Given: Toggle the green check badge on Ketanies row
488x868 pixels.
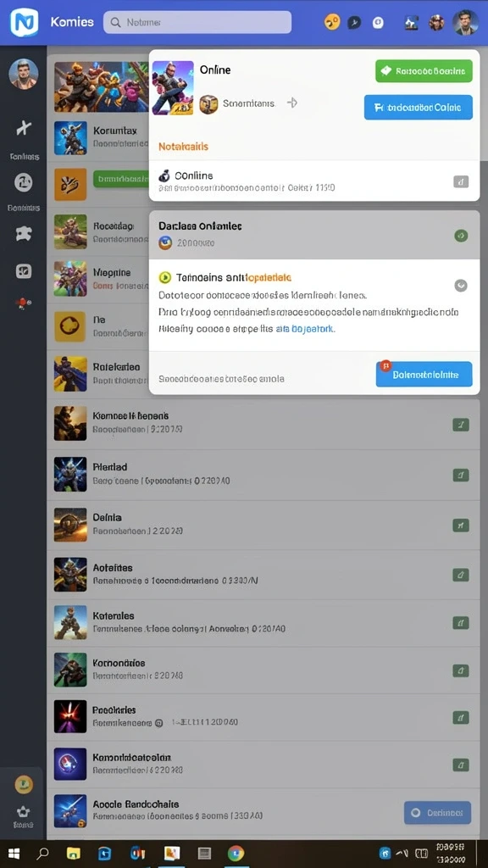Looking at the screenshot, I should (461, 623).
